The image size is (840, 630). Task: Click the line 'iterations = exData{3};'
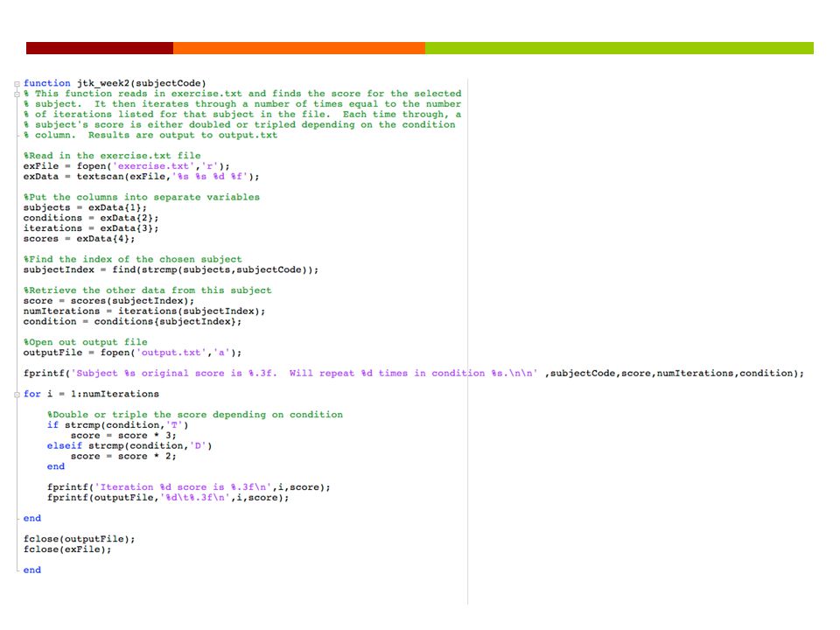90,228
